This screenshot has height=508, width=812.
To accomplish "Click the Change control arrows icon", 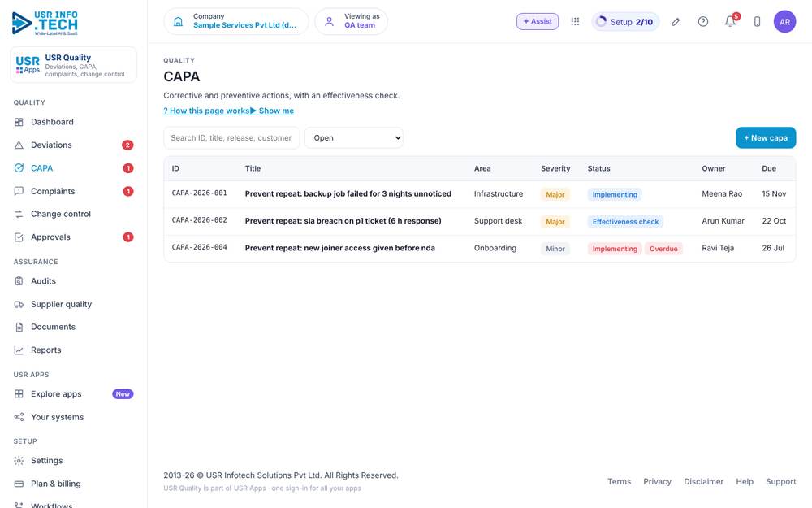I will (x=19, y=214).
